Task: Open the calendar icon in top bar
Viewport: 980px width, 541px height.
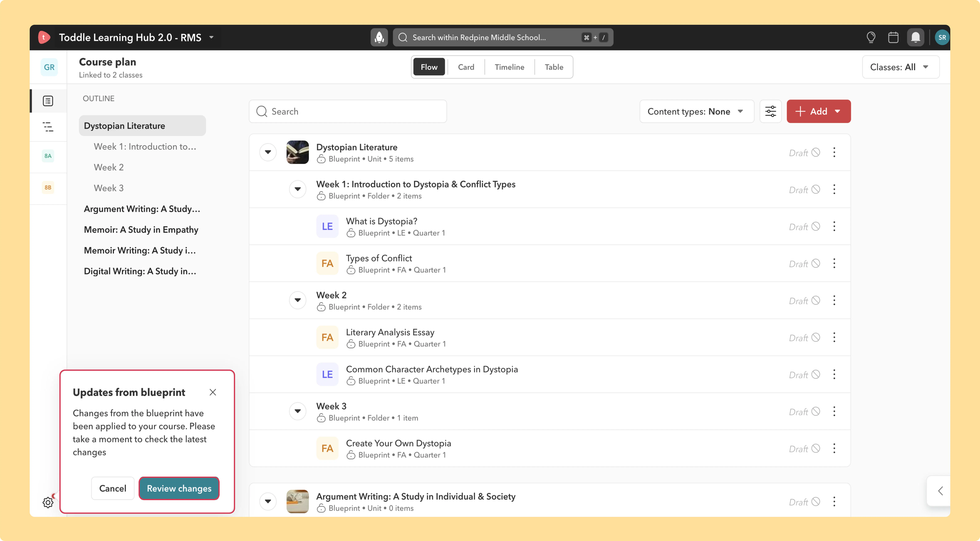Action: (893, 37)
